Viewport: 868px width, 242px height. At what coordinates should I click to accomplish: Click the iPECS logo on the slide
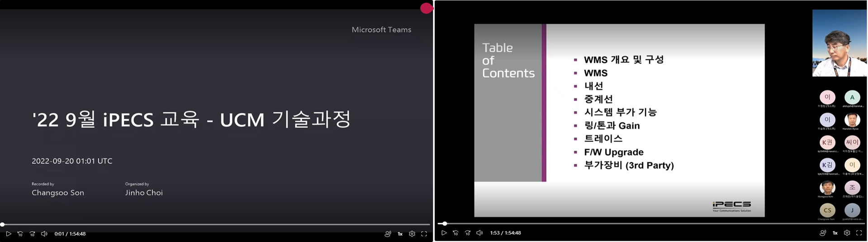(x=731, y=206)
